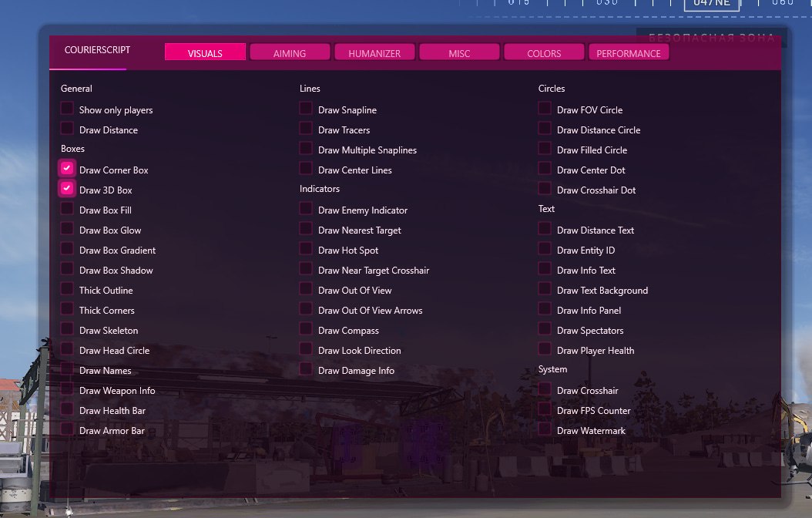This screenshot has height=518, width=812.
Task: Switch to the MISC tab
Action: pos(459,52)
